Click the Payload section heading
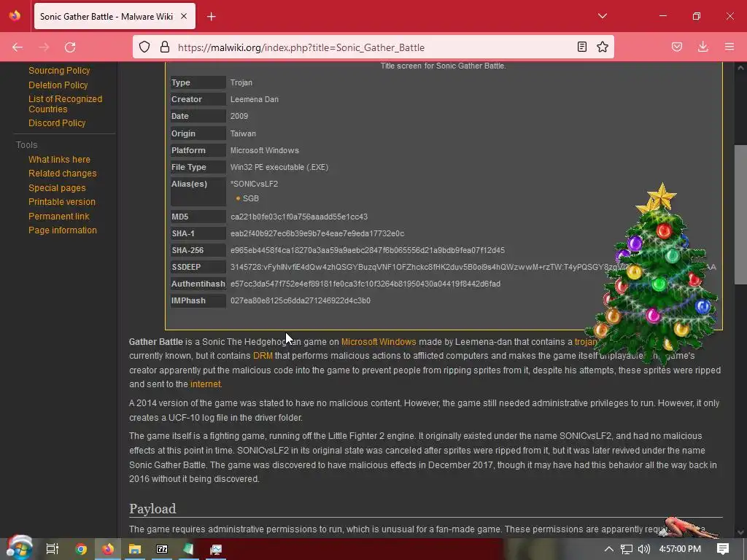This screenshot has height=560, width=747. (x=152, y=508)
